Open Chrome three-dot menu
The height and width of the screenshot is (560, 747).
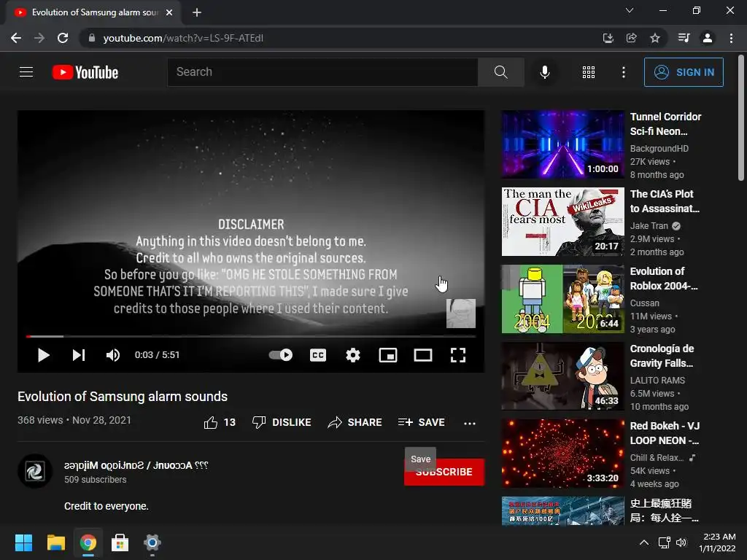pos(731,38)
